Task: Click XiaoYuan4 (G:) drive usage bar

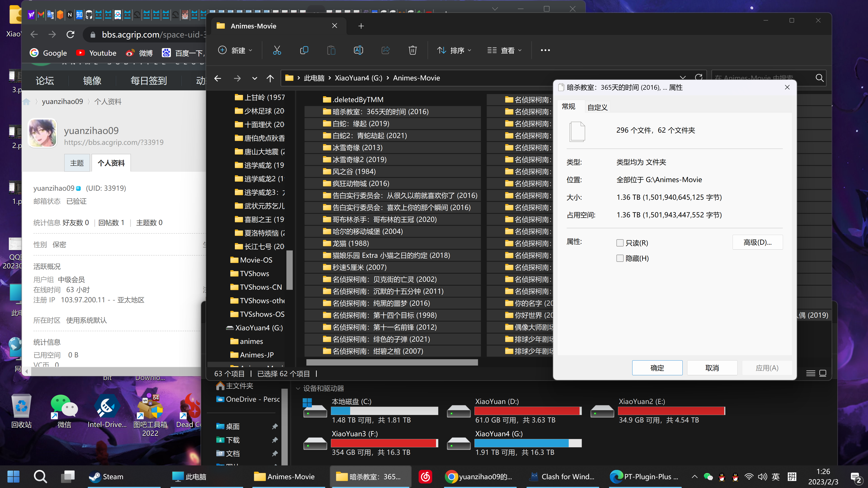Action: point(528,443)
